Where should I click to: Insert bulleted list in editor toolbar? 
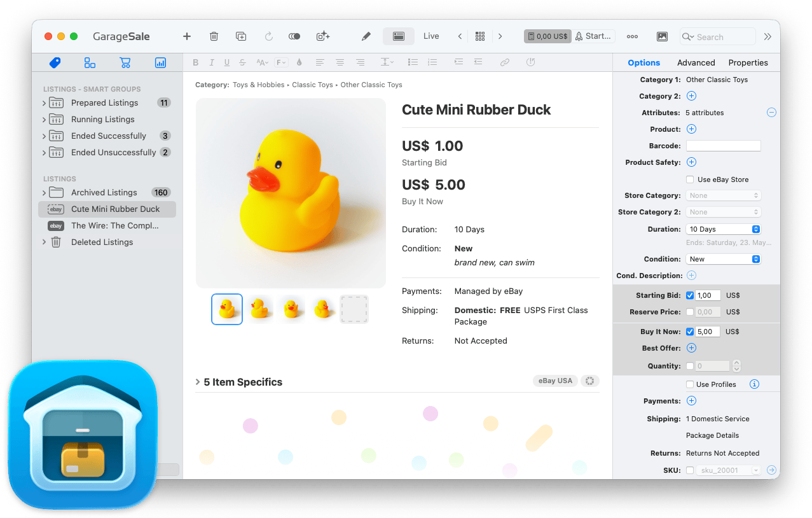[413, 62]
